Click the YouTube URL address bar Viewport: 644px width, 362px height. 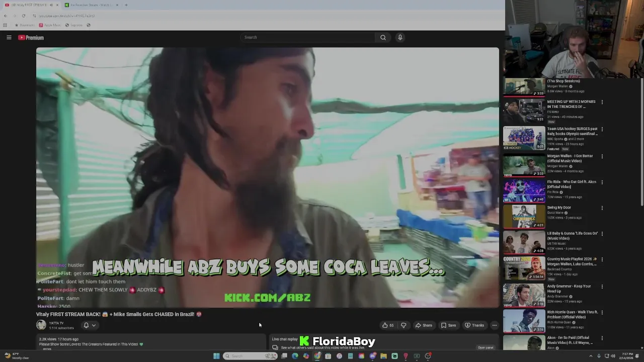267,16
